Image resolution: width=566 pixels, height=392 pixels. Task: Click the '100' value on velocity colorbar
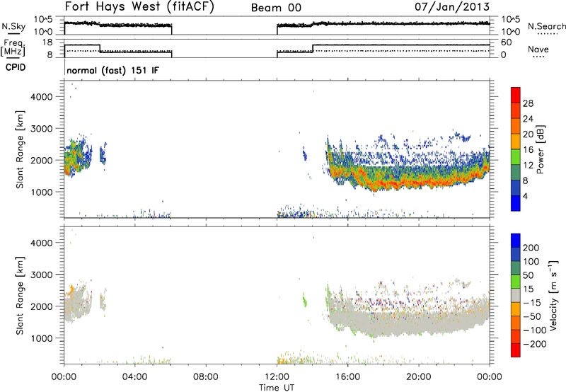tap(531, 262)
